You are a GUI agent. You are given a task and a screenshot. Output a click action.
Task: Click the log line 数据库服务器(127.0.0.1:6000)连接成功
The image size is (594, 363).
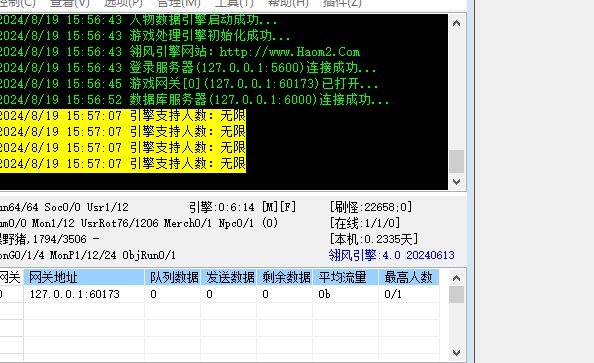click(194, 99)
